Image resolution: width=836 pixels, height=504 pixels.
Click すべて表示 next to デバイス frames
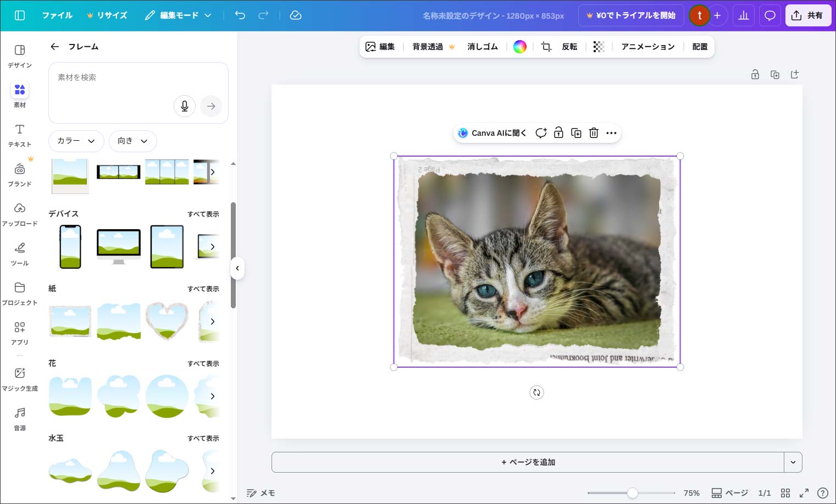203,214
